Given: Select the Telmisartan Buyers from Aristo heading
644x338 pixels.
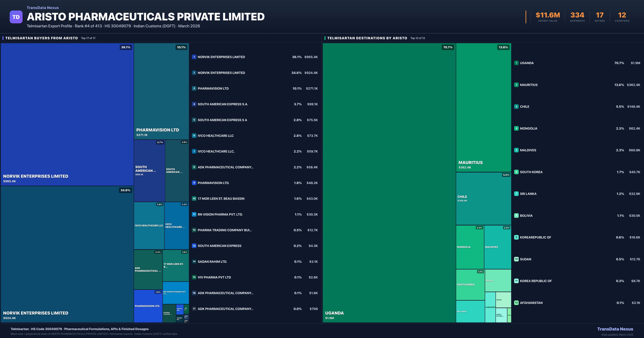Looking at the screenshot, I should pos(41,38).
